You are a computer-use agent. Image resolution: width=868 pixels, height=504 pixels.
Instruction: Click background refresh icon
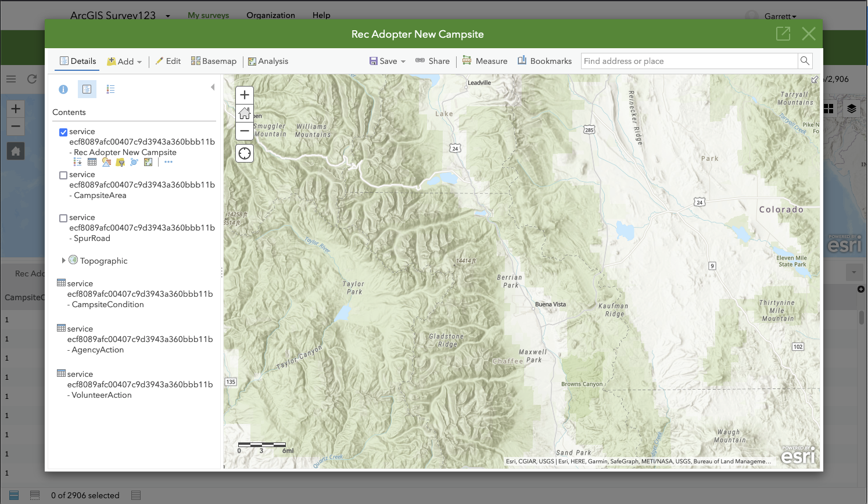pos(32,79)
